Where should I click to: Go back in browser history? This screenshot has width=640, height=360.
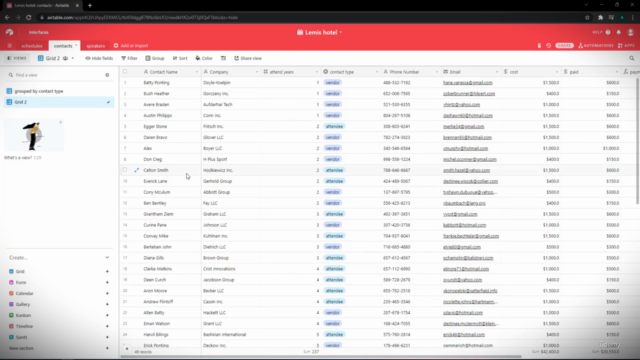coord(7,18)
